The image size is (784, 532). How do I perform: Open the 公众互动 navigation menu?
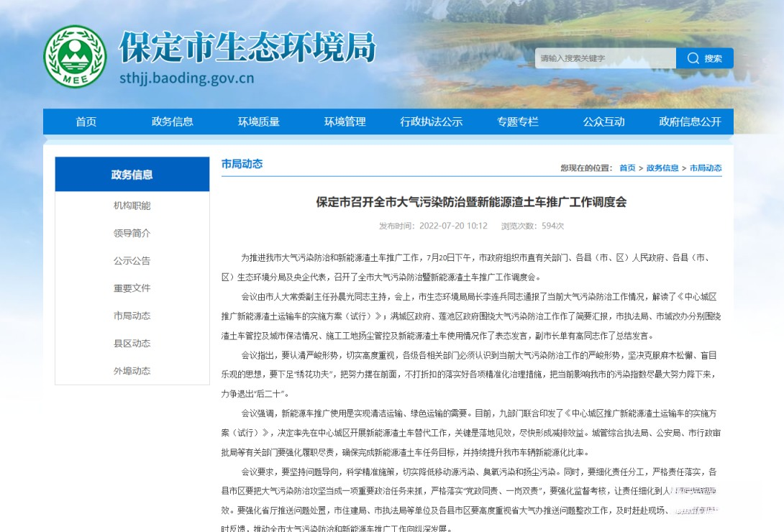603,121
